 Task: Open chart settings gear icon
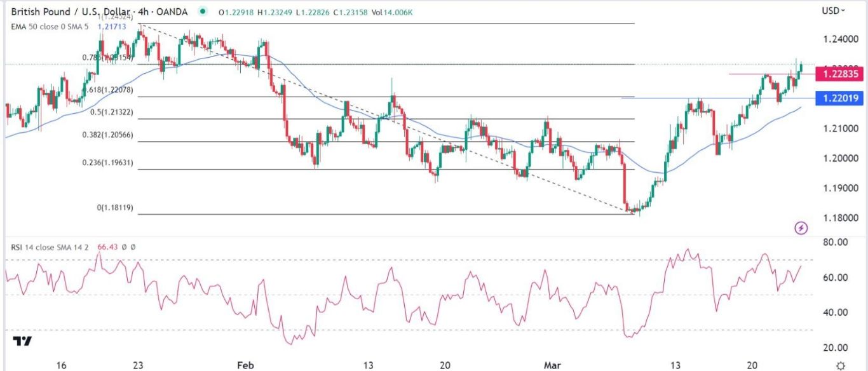[841, 365]
